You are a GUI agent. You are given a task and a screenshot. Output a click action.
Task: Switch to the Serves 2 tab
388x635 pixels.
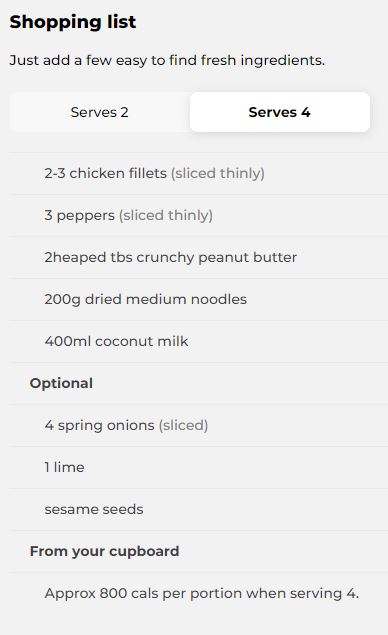click(x=100, y=112)
